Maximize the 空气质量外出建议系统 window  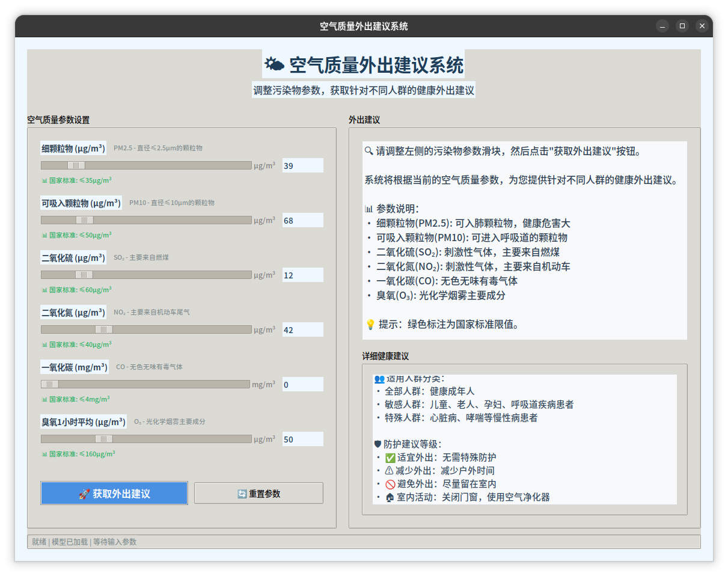[682, 26]
